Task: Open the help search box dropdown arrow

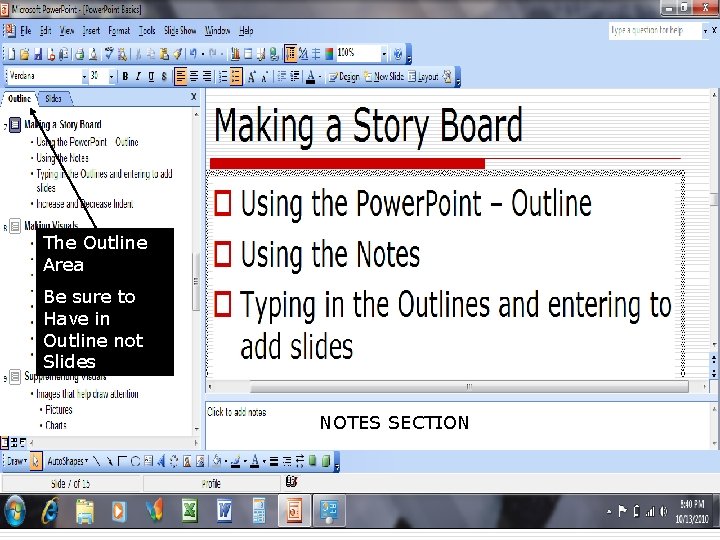Action: (x=705, y=31)
